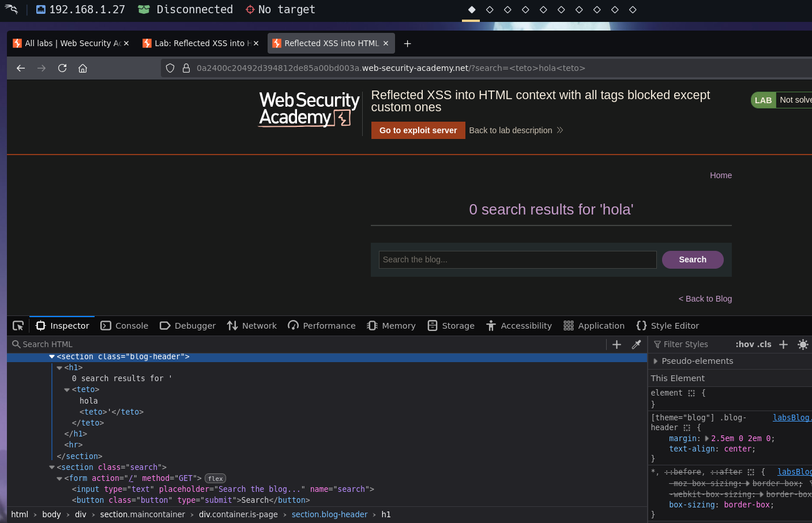812x523 pixels.
Task: Open the Inspector devtools tab
Action: pos(62,326)
